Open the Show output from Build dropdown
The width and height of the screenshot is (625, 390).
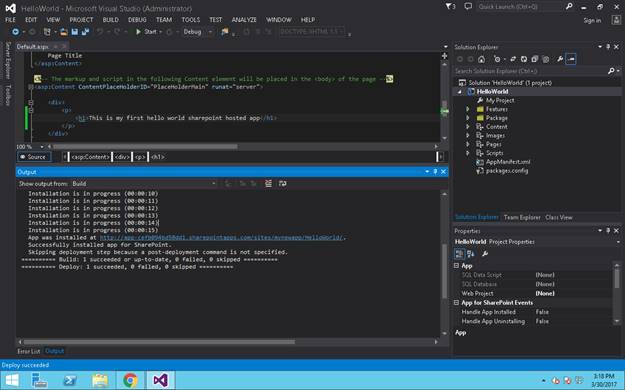pos(143,183)
